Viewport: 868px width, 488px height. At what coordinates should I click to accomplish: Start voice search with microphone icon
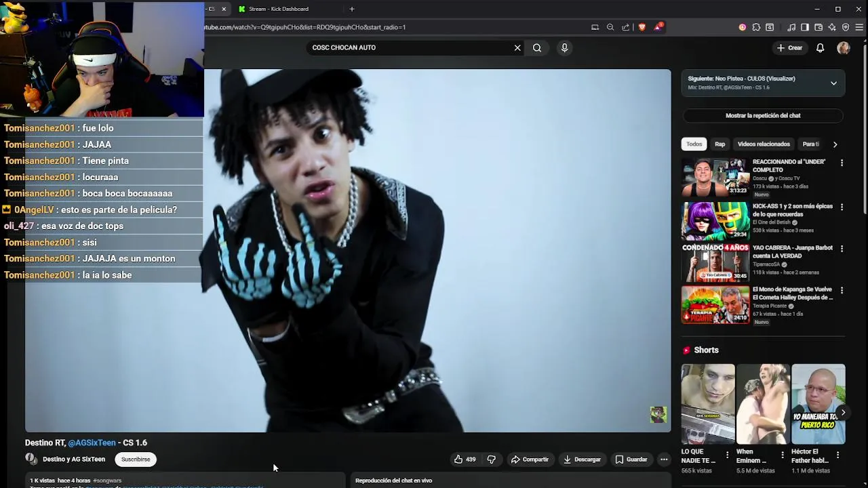[x=564, y=48]
